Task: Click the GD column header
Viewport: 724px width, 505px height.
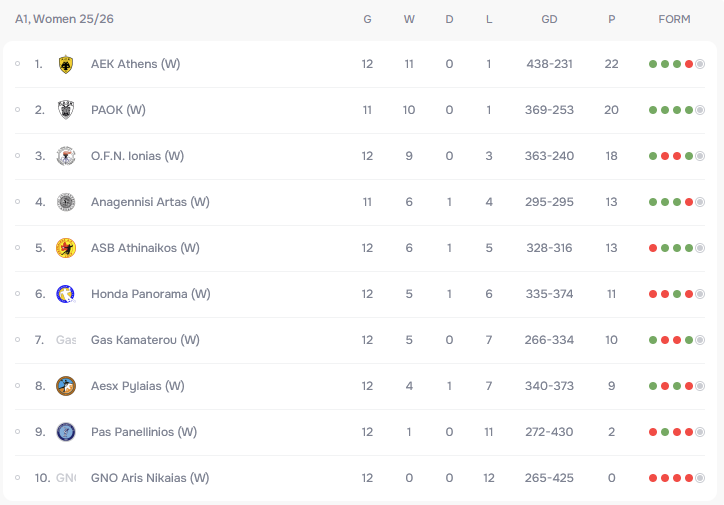Action: [549, 19]
